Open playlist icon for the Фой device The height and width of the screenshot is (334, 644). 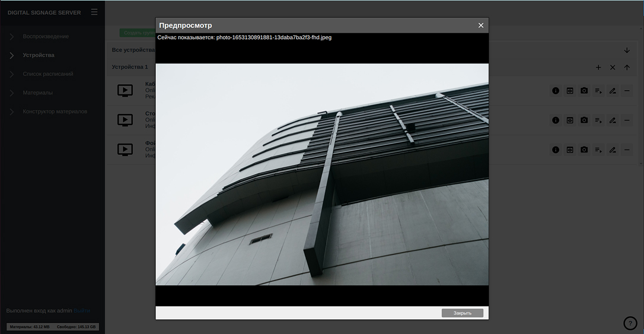(x=598, y=150)
